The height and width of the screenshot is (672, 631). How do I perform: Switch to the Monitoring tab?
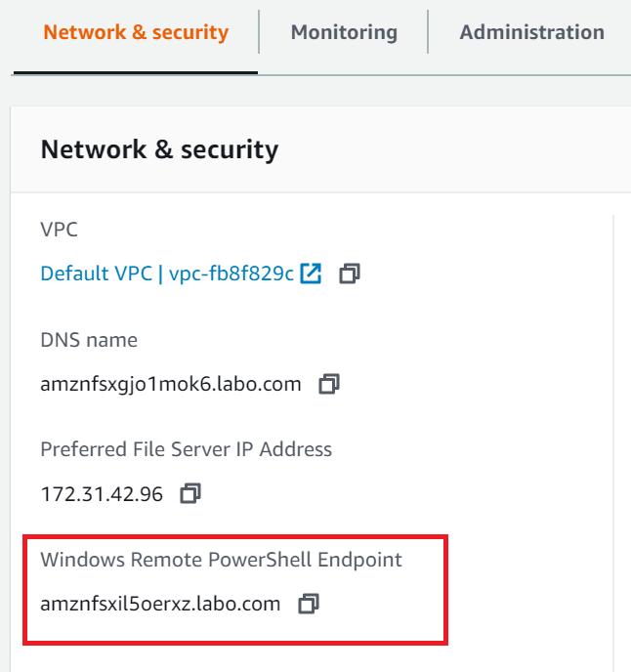pyautogui.click(x=344, y=32)
